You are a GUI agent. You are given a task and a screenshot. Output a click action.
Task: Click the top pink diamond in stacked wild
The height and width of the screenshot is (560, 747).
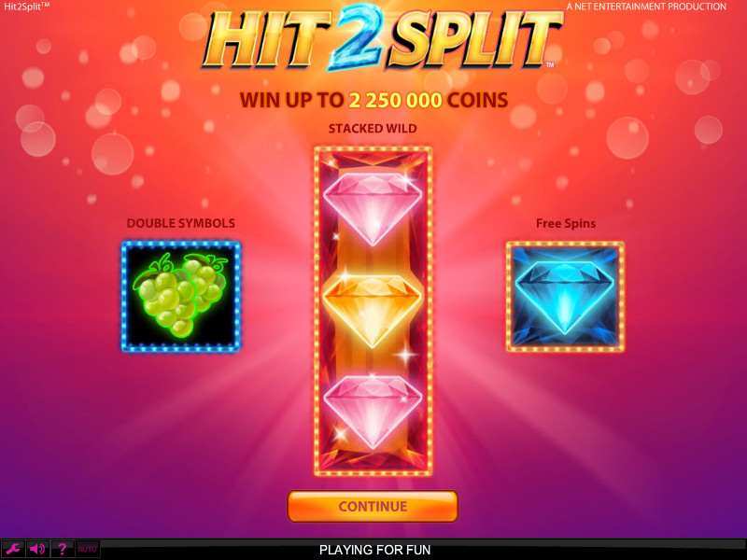(x=373, y=208)
